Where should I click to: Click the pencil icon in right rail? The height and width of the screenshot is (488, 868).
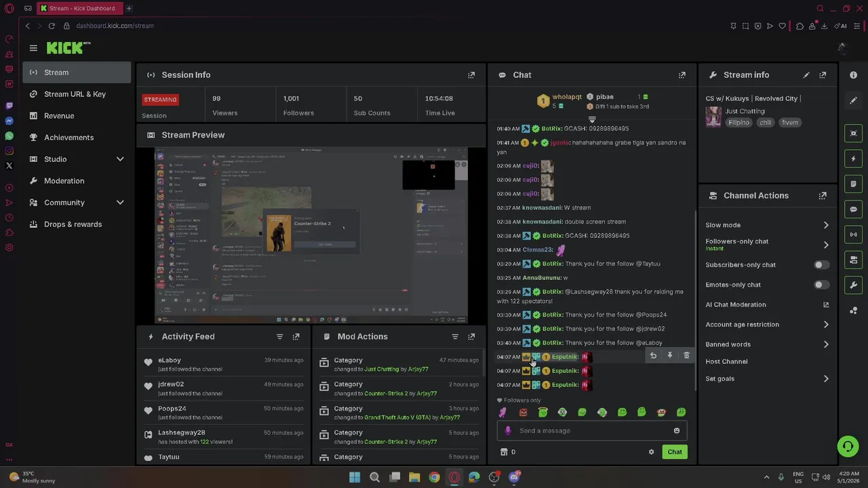(854, 100)
